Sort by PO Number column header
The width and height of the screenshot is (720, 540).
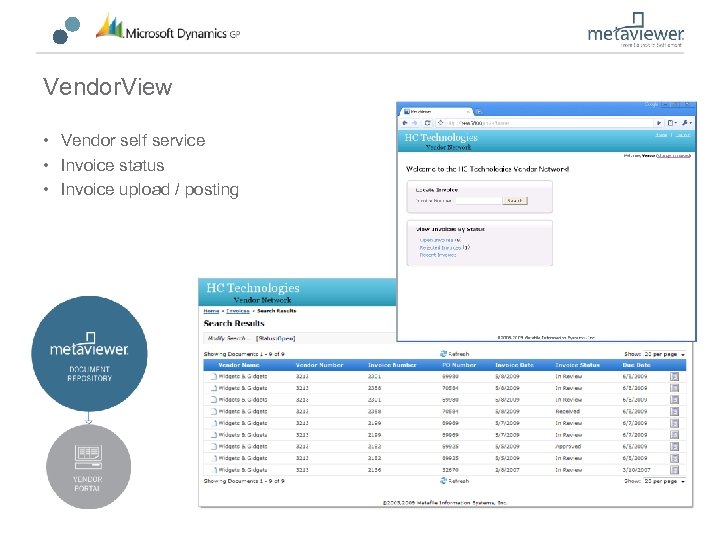tap(459, 365)
